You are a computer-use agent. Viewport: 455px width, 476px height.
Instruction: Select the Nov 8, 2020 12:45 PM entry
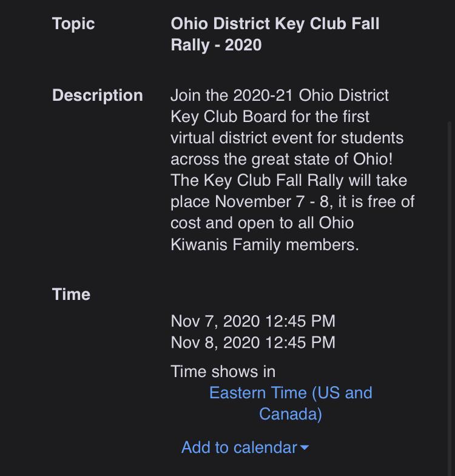pyautogui.click(x=252, y=342)
